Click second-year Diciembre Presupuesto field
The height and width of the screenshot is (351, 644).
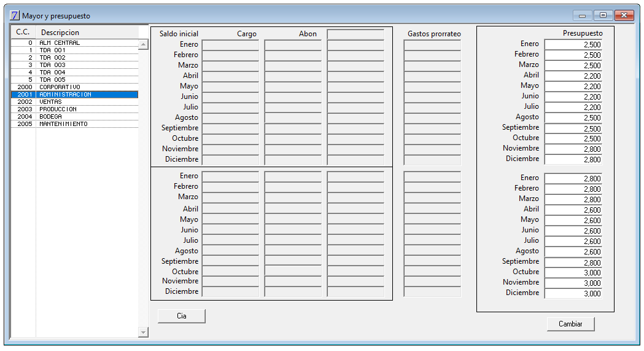click(573, 293)
